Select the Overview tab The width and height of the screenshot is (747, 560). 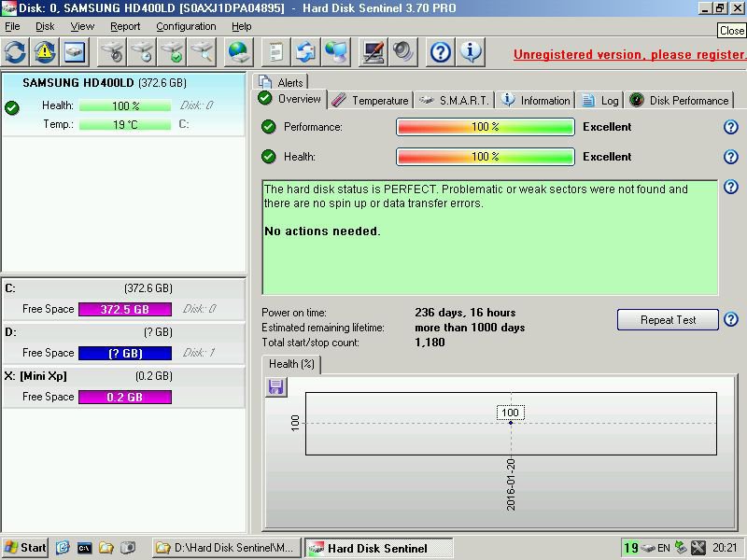click(289, 99)
